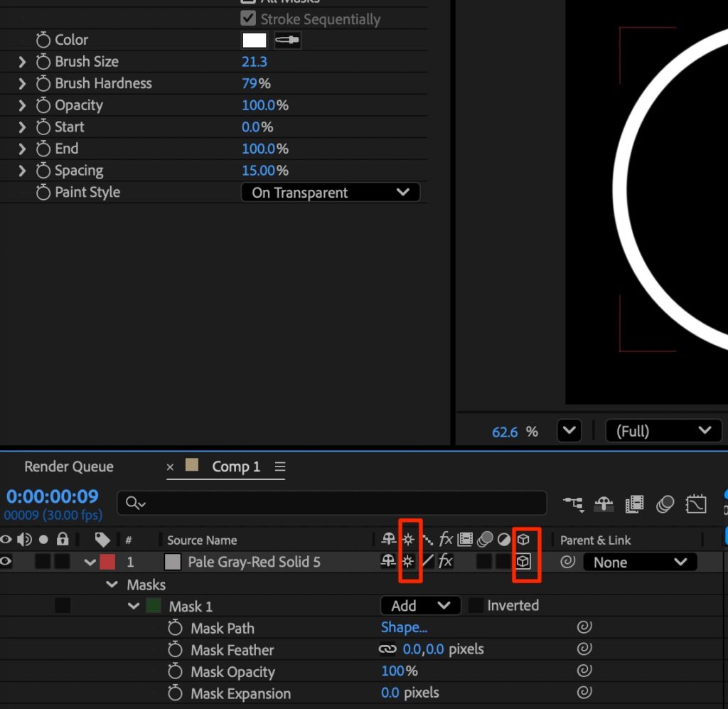Switch to the Render Queue tab
728x709 pixels.
pyautogui.click(x=69, y=467)
